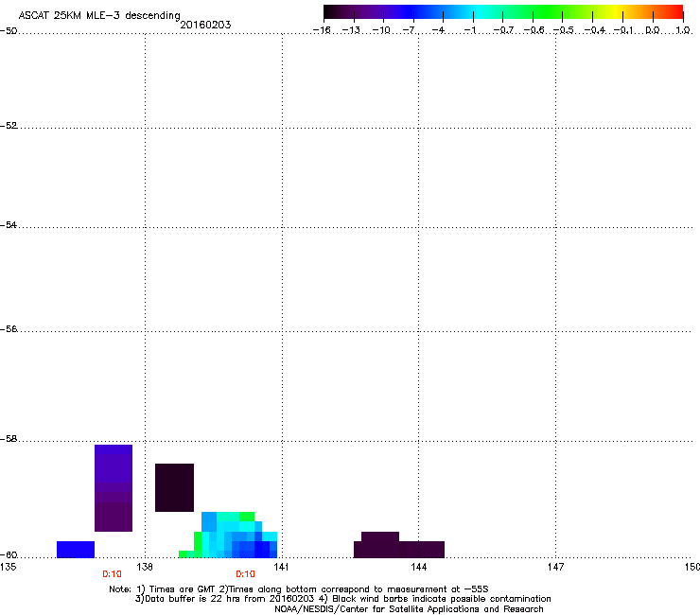Click the longitude label 147 on the bottom axis

(555, 567)
